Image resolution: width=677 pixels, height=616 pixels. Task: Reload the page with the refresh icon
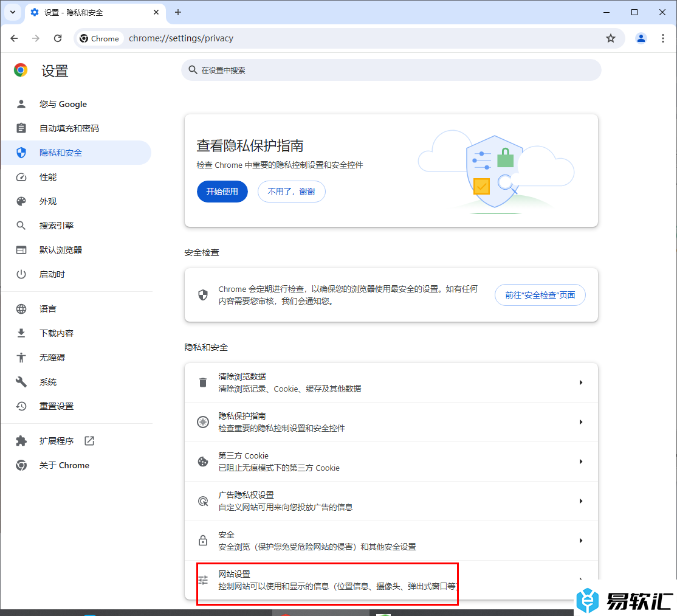tap(57, 38)
